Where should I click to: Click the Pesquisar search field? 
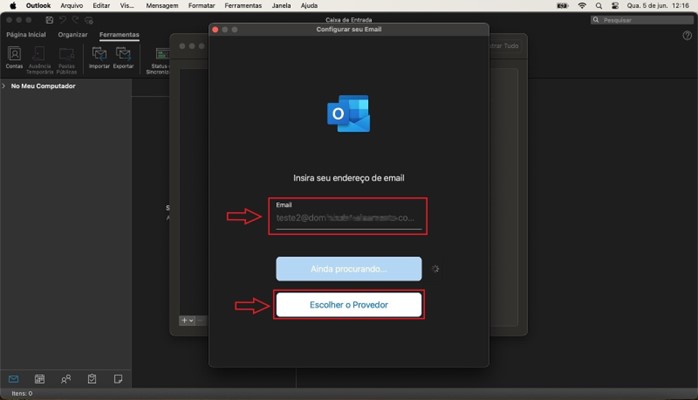(x=642, y=20)
